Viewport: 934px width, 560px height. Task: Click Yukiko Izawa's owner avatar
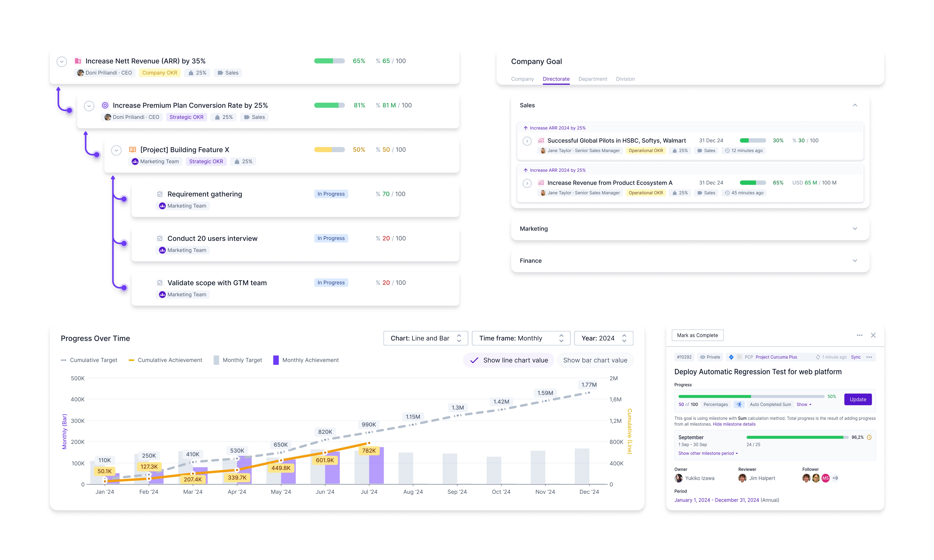coord(678,478)
